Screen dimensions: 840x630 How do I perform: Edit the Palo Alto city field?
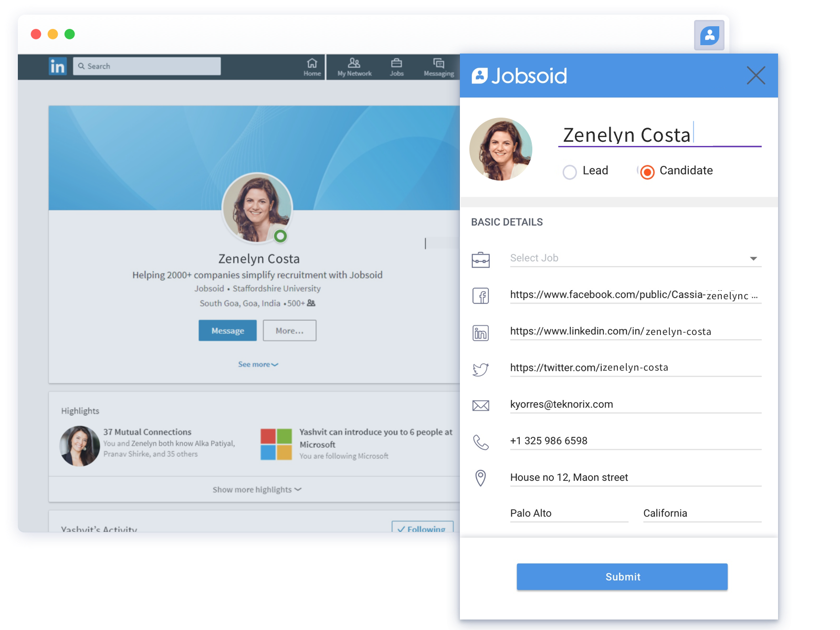pos(569,513)
